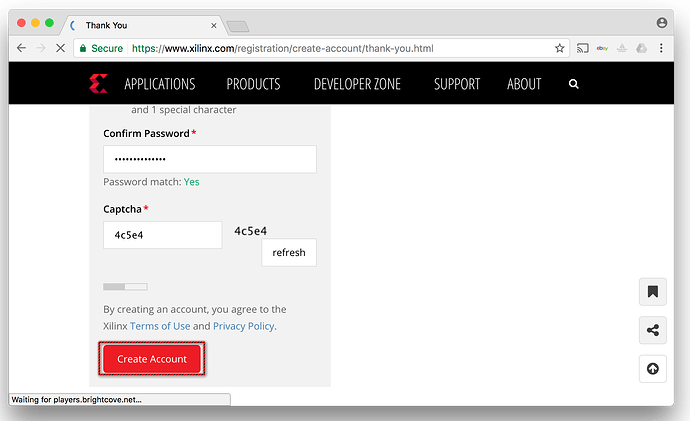Expand the Support menu
The height and width of the screenshot is (421, 690).
(457, 84)
